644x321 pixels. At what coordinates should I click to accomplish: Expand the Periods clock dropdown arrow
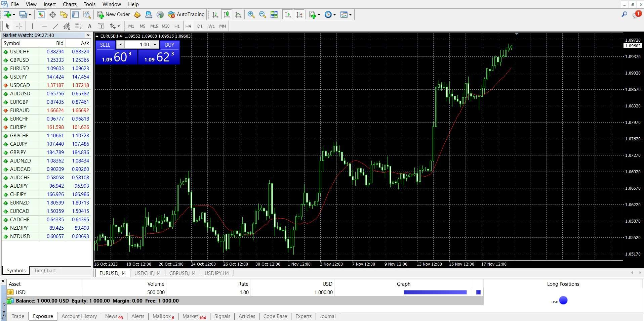pyautogui.click(x=334, y=15)
